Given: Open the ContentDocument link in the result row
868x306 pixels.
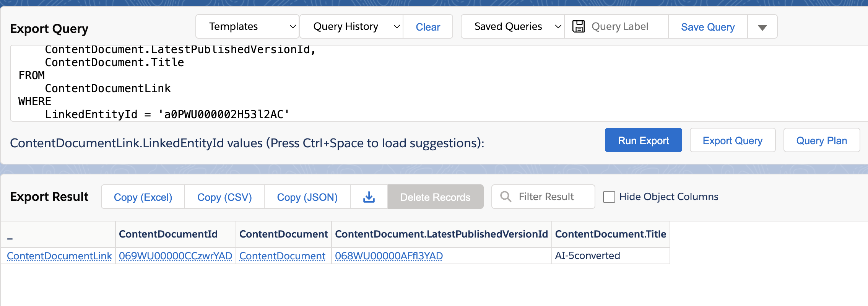Looking at the screenshot, I should pos(282,256).
